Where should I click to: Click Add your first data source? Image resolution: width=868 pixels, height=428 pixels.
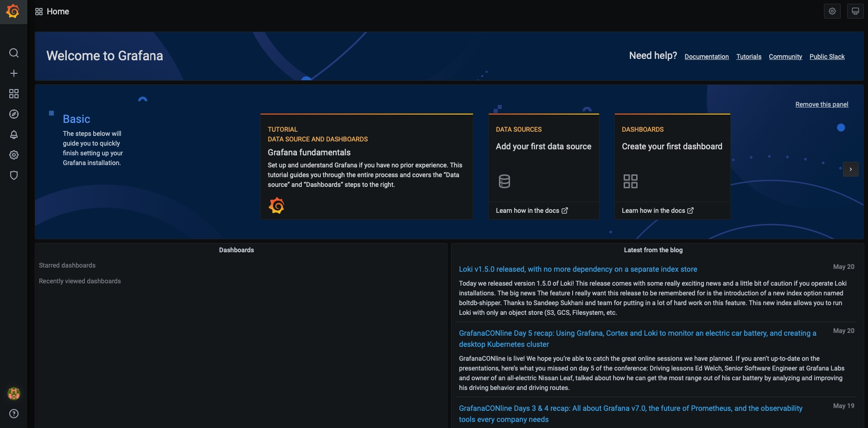543,147
